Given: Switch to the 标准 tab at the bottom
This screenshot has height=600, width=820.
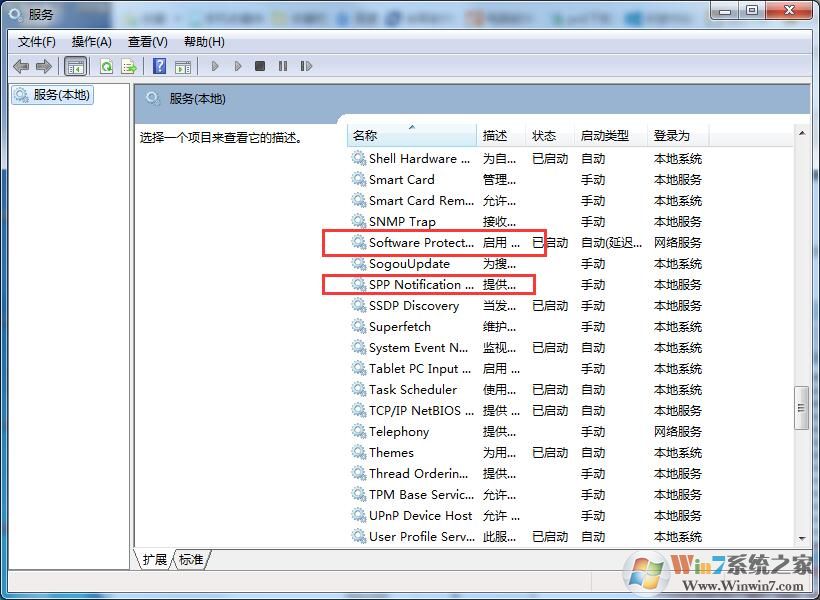Looking at the screenshot, I should coord(191,560).
